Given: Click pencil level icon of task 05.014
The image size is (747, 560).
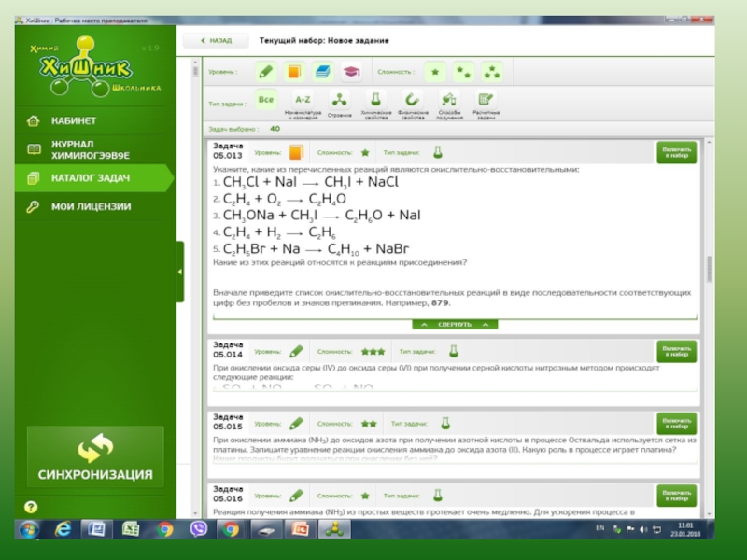Looking at the screenshot, I should pos(296,352).
